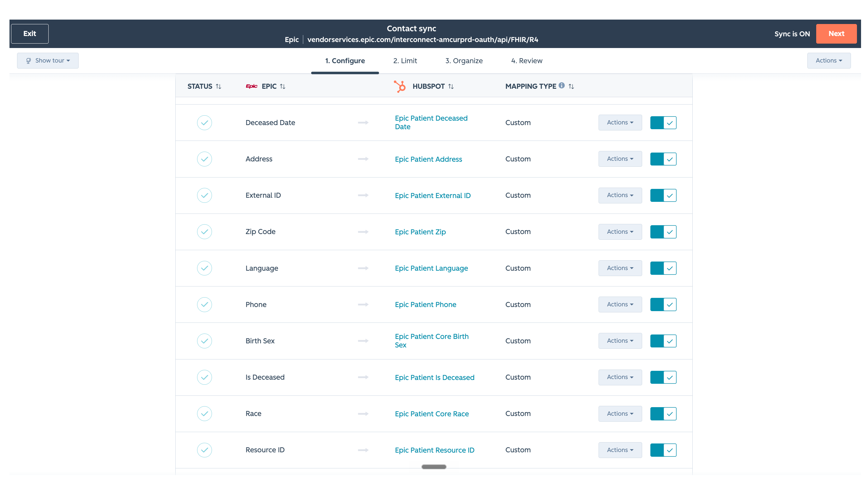Turn off the Zip Code mapping switch
The image size is (868, 488).
(663, 232)
